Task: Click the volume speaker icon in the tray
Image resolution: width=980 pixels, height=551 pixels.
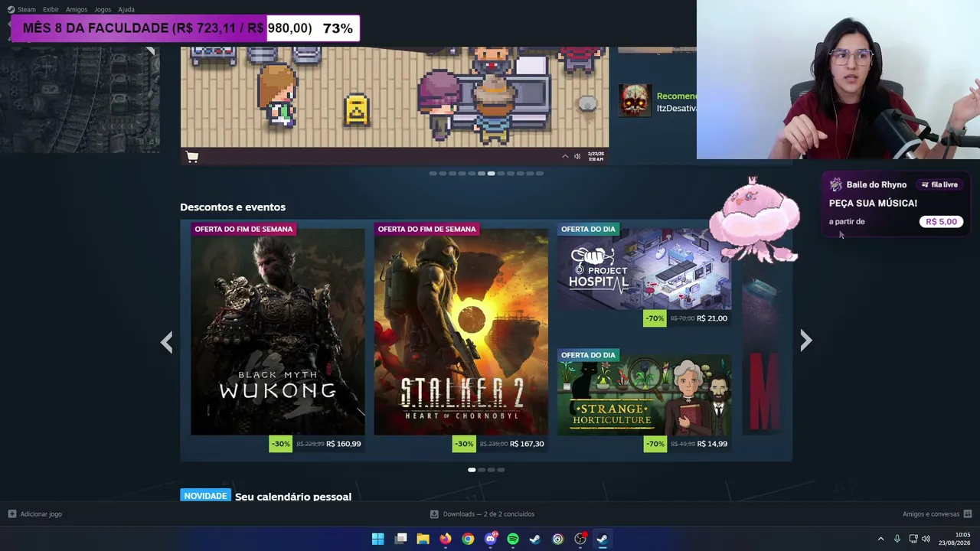Action: [926, 539]
